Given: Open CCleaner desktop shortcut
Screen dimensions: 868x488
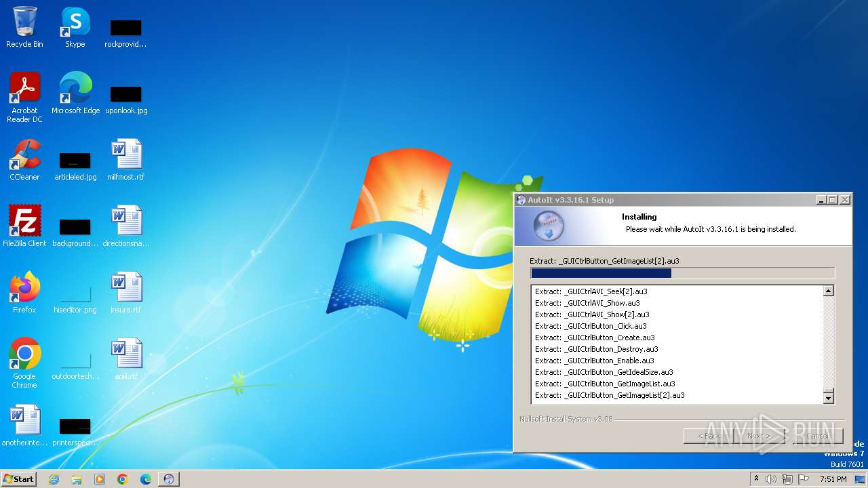Looking at the screenshot, I should click(x=24, y=159).
